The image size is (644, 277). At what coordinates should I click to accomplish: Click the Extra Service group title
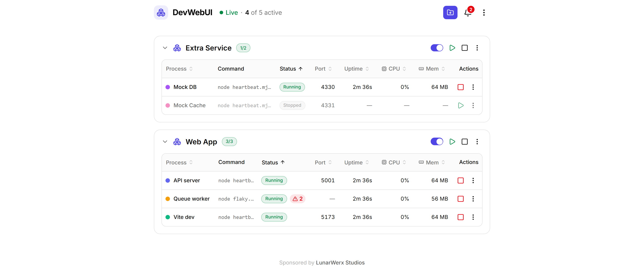point(208,48)
